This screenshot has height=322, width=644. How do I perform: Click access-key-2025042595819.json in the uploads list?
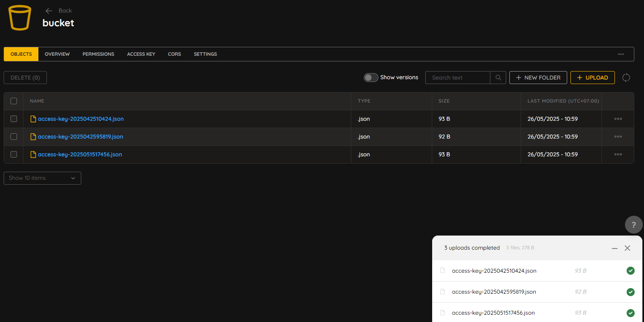point(494,292)
